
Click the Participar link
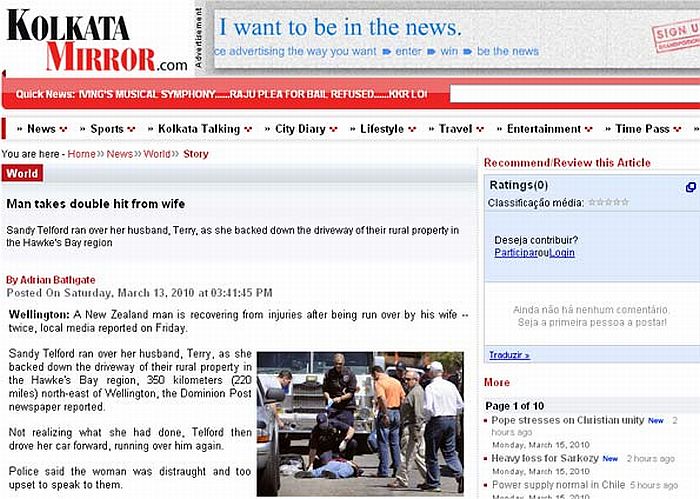(515, 253)
